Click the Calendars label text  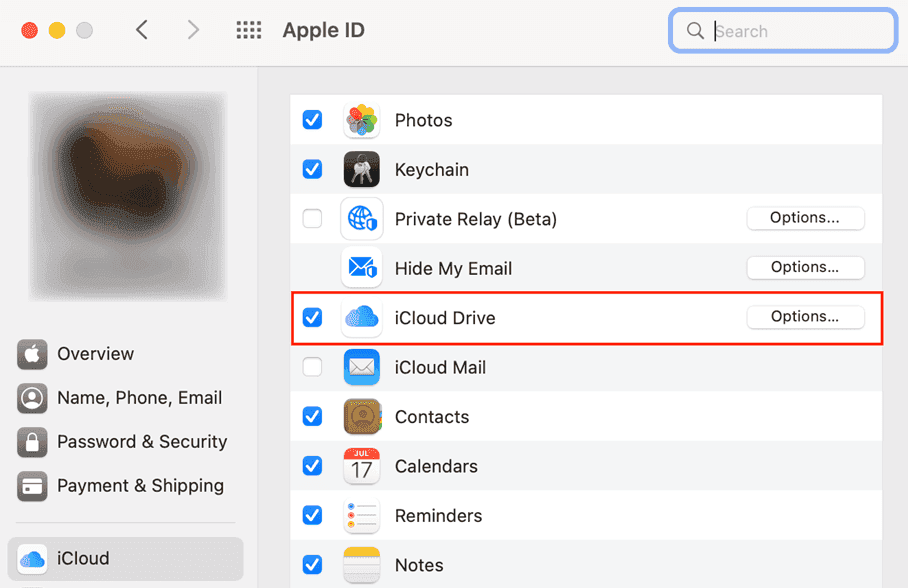click(x=436, y=466)
